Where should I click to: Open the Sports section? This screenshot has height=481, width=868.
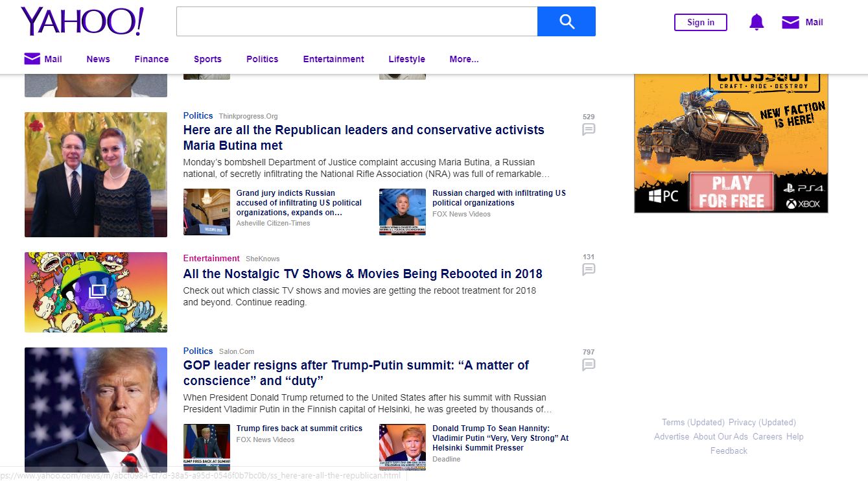(207, 59)
